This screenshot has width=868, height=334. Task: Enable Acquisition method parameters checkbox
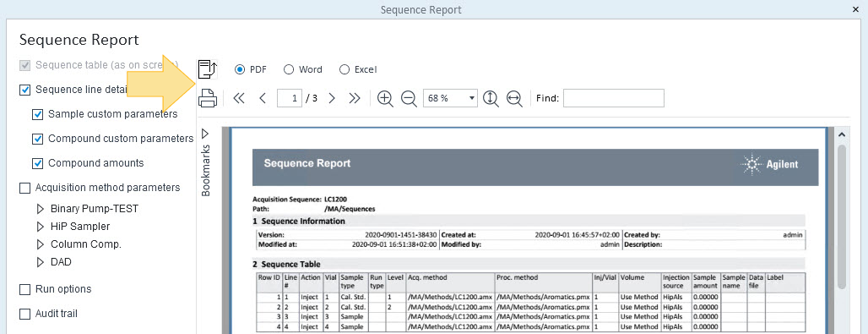tap(25, 188)
